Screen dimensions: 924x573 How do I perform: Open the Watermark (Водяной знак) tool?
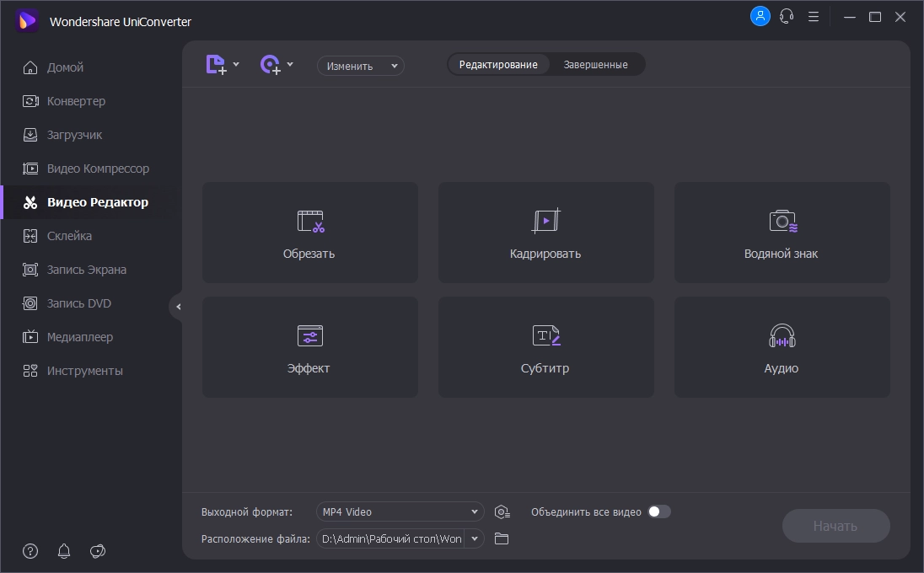(x=782, y=233)
